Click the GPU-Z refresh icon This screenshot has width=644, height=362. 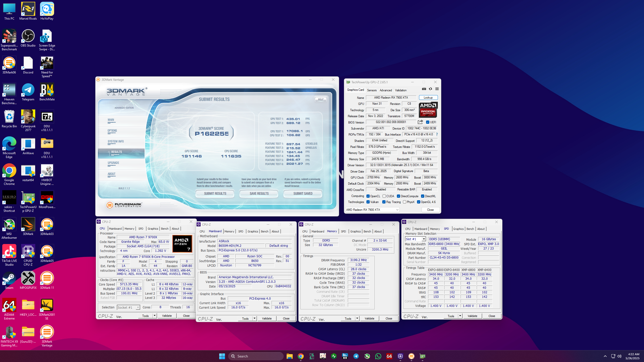coord(431,89)
